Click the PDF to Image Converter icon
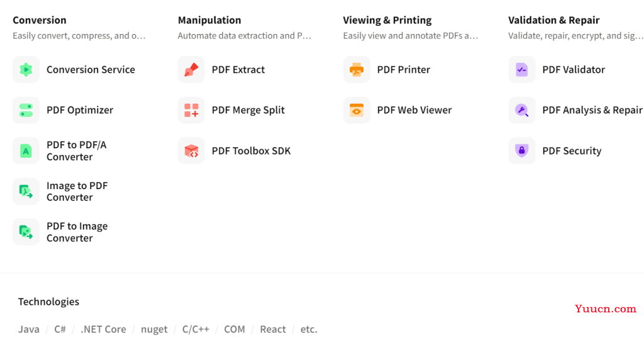 (x=26, y=232)
